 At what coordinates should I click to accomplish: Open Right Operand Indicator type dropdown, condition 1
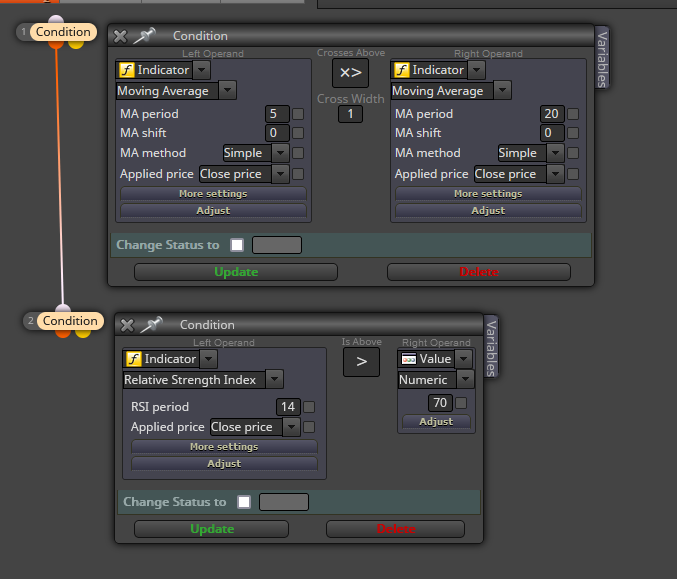click(476, 70)
